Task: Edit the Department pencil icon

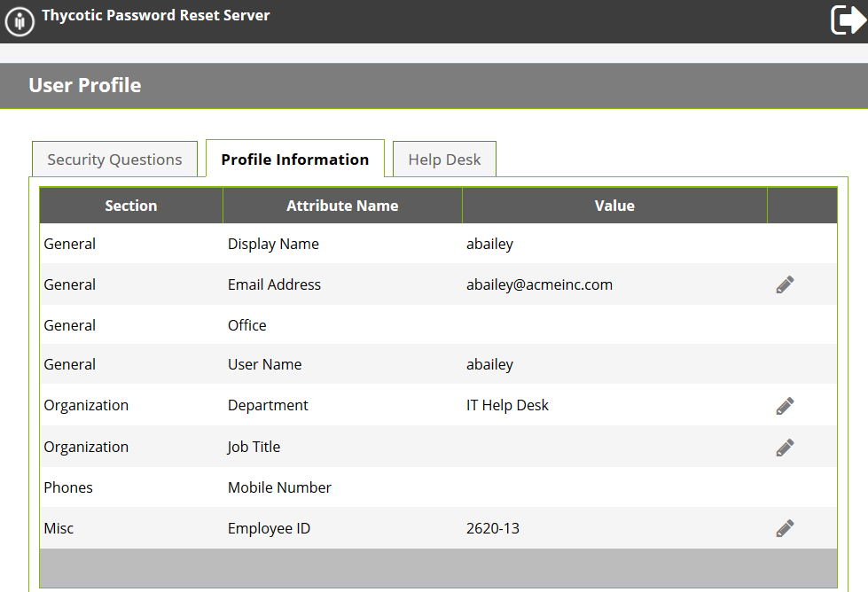Action: click(x=785, y=406)
